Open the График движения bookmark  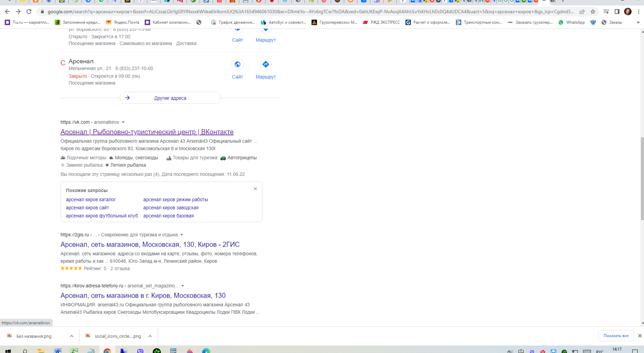pos(233,22)
